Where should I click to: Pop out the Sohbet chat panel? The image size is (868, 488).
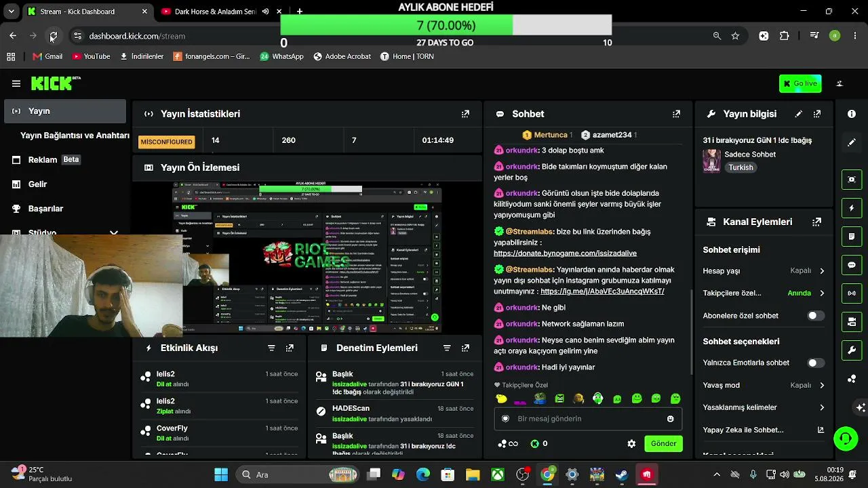(x=676, y=114)
